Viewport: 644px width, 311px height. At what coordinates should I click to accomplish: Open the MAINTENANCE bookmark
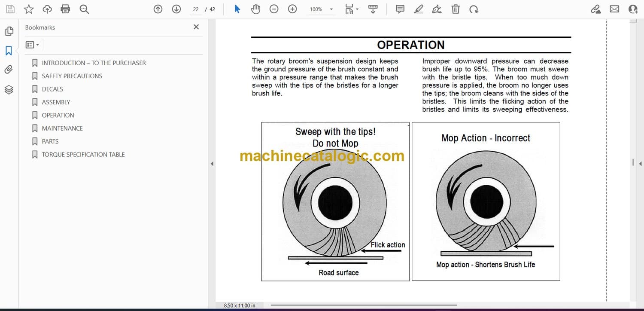point(62,128)
